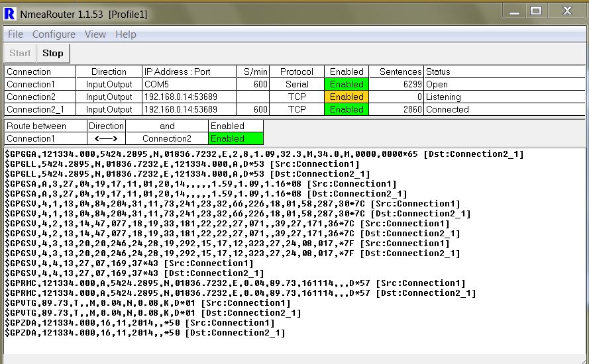Click the IP Address : Port column header

tap(189, 71)
